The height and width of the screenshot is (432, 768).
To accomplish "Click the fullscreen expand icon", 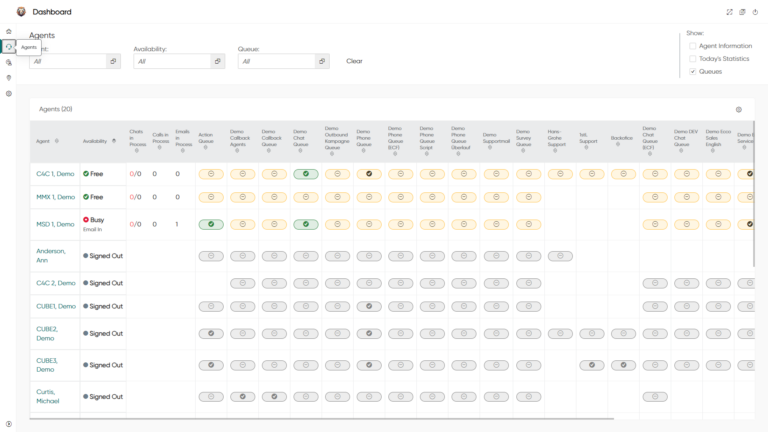I will [729, 12].
